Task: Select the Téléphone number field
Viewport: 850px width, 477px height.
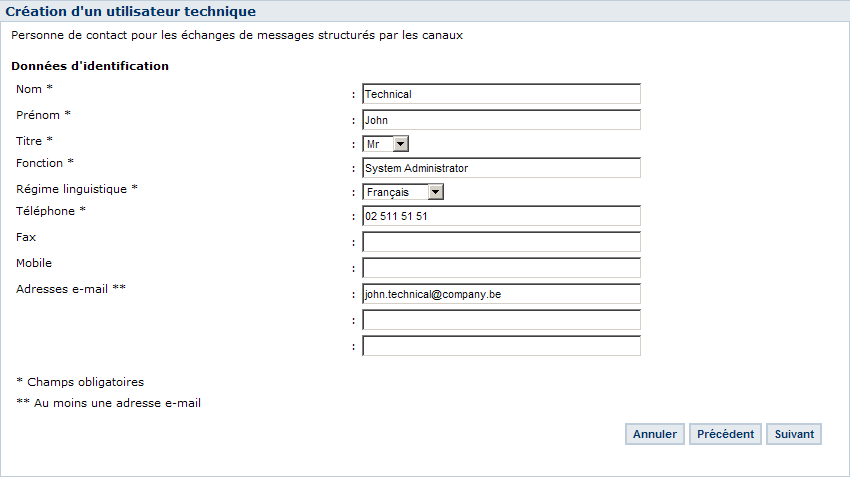Action: 500,216
